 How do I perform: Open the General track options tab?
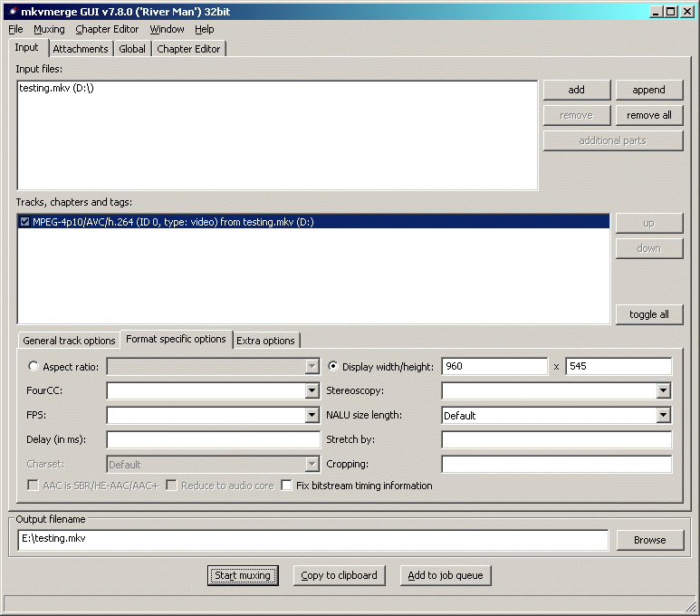click(x=69, y=341)
